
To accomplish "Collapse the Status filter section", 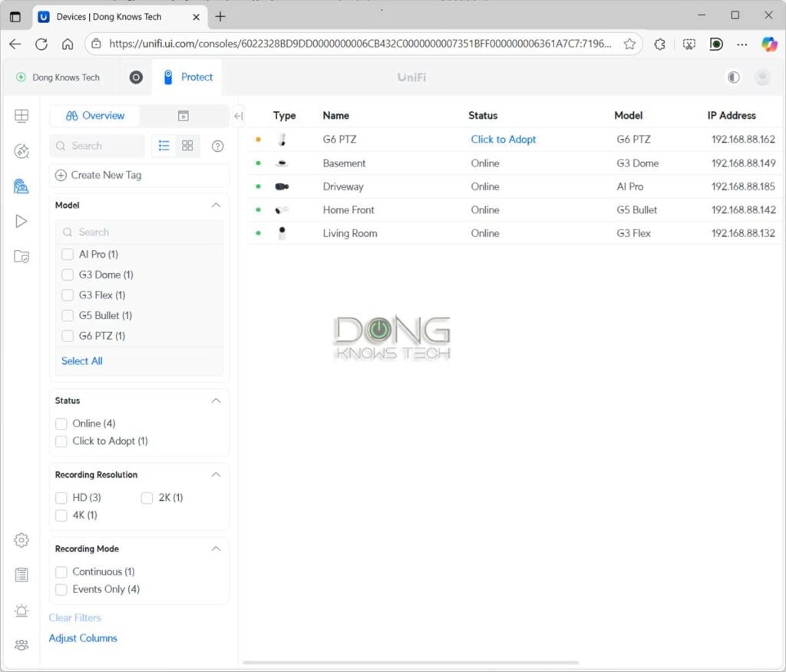I will 216,400.
